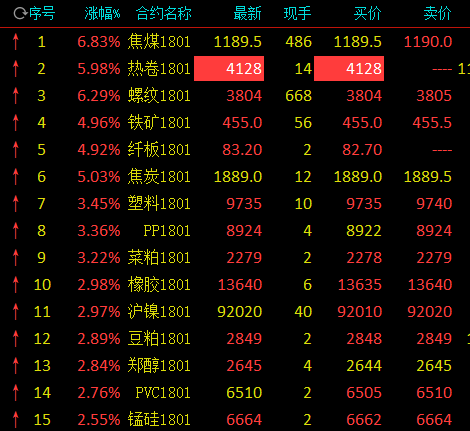This screenshot has height=431, width=470.
Task: Click the highlighted 4128 latest price cell
Action: (229, 69)
